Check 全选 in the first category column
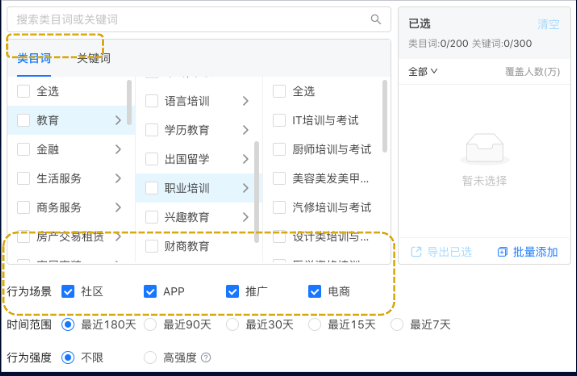The height and width of the screenshot is (376, 577). (x=24, y=91)
